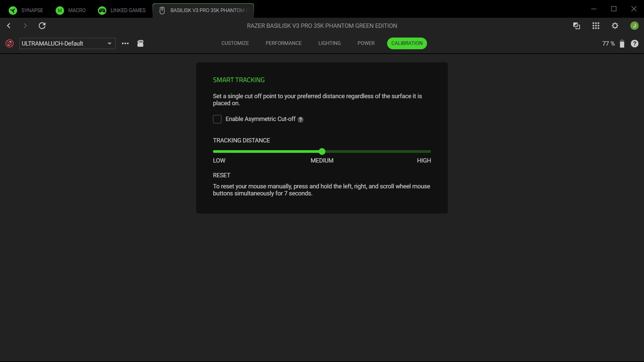Open profile options via ellipsis icon
The height and width of the screenshot is (362, 644).
[x=125, y=43]
